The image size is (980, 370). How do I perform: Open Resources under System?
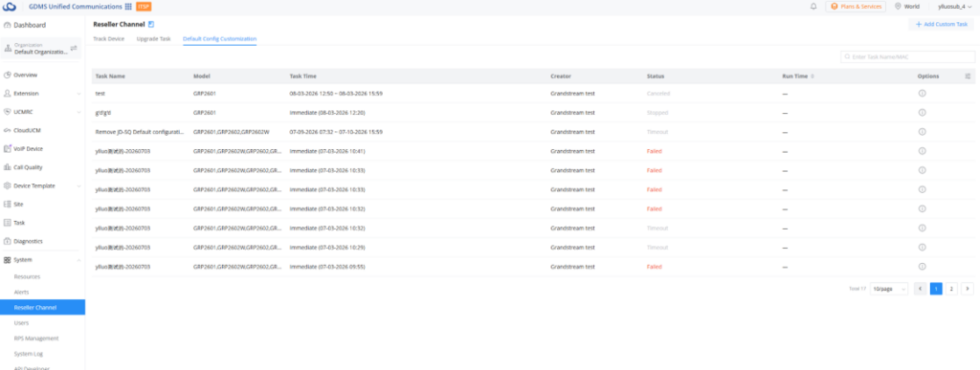pos(27,276)
